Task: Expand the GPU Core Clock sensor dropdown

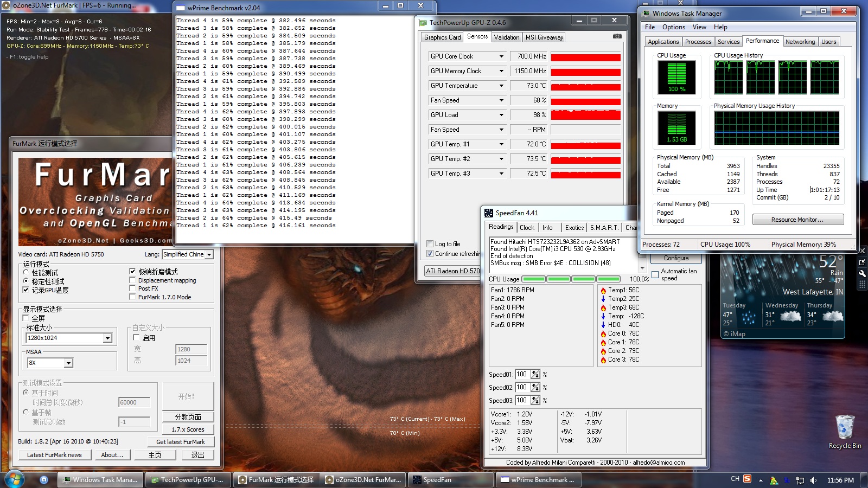Action: 501,56
